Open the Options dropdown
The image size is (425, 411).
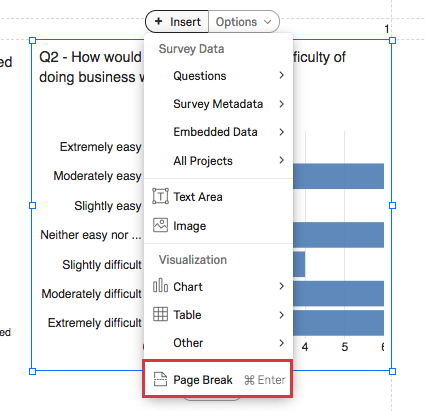pos(244,22)
